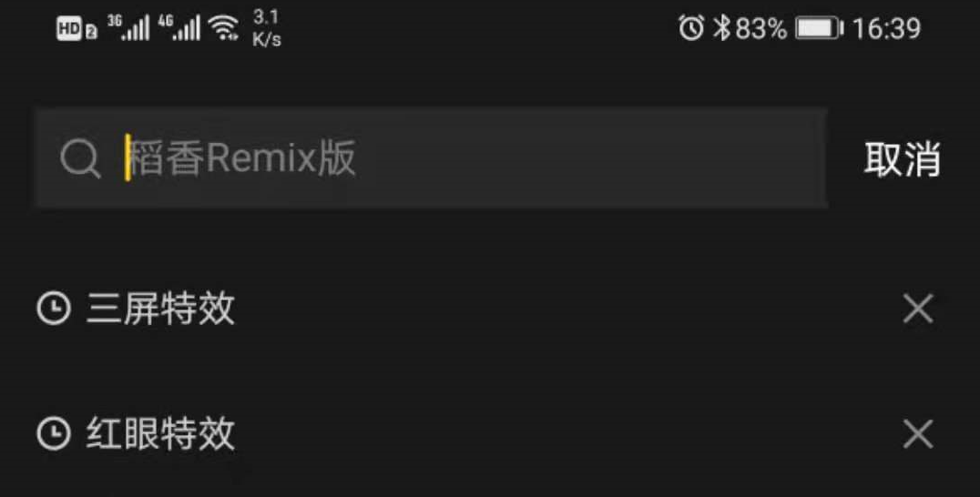Tap the battery level icon
This screenshot has width=980, height=497.
pos(820,29)
